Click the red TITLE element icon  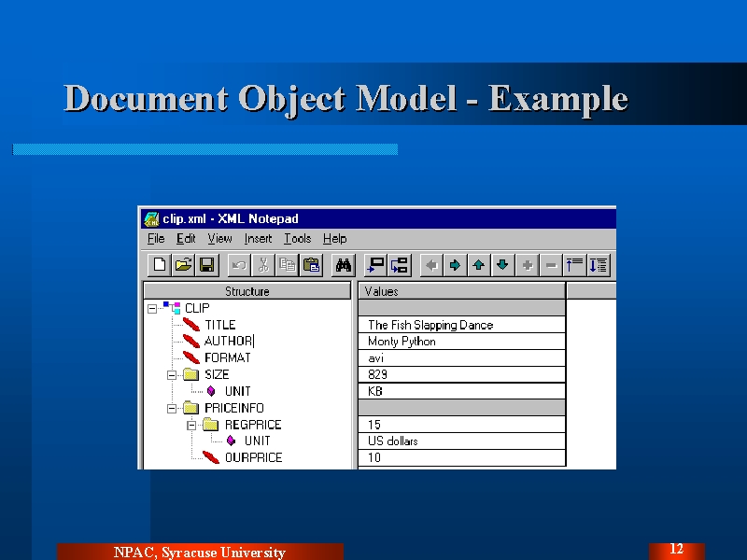click(191, 325)
